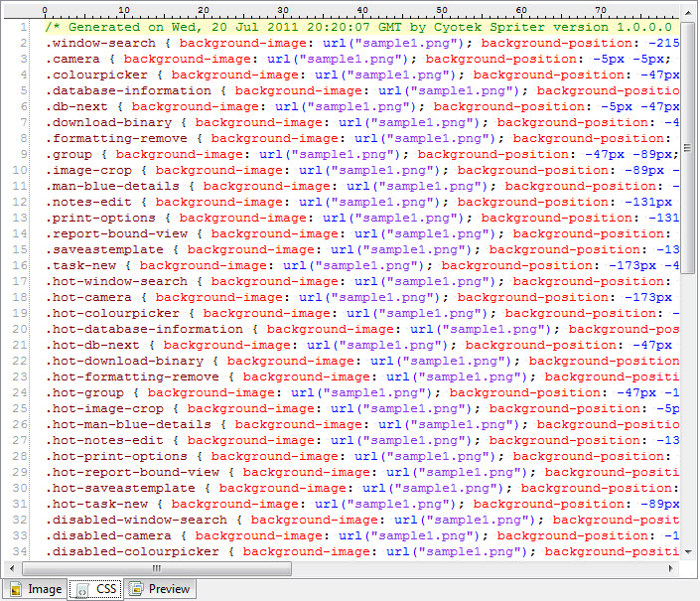Click the .image-crop selector on line 10
Image resolution: width=700 pixels, height=601 pixels.
coord(88,171)
